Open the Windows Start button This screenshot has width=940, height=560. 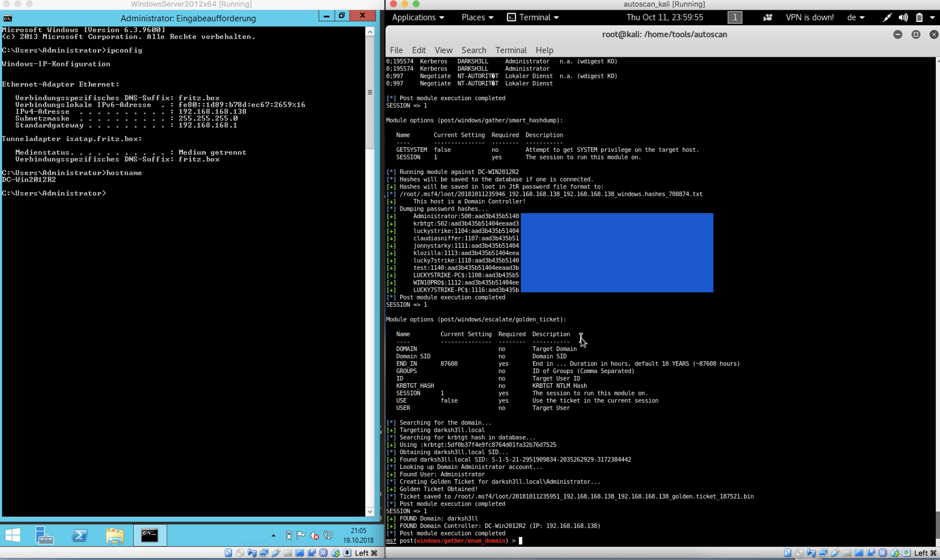[x=13, y=535]
